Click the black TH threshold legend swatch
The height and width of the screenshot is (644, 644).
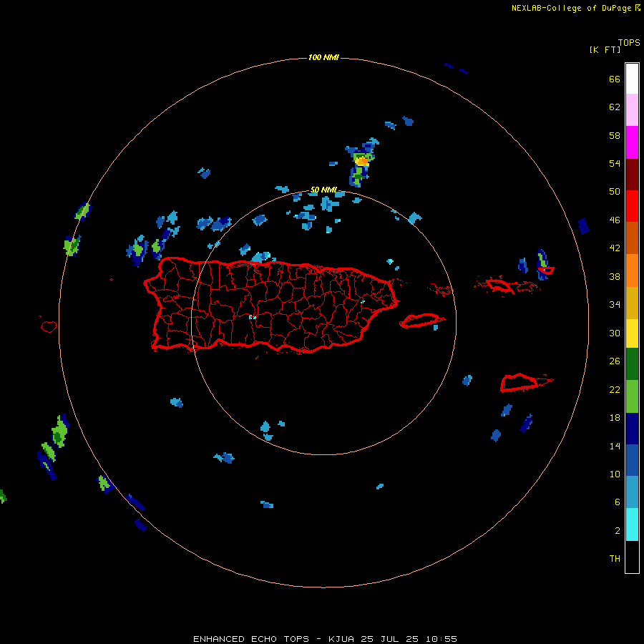pyautogui.click(x=632, y=557)
